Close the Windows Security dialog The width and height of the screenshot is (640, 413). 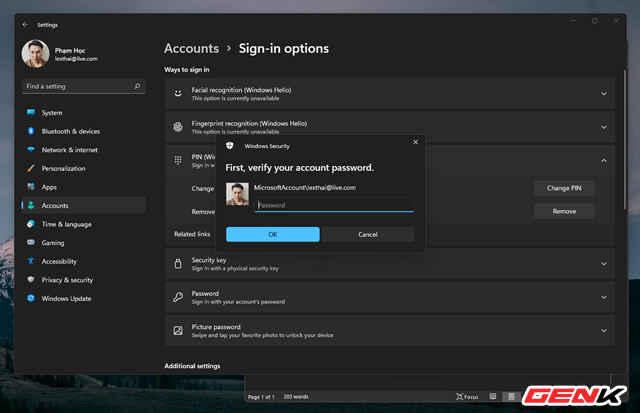416,142
